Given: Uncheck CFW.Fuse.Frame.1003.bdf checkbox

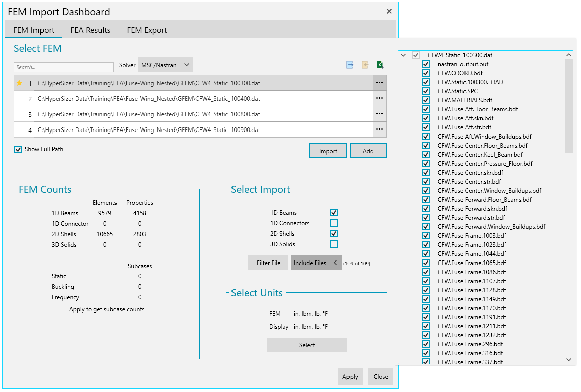Looking at the screenshot, I should pos(426,235).
